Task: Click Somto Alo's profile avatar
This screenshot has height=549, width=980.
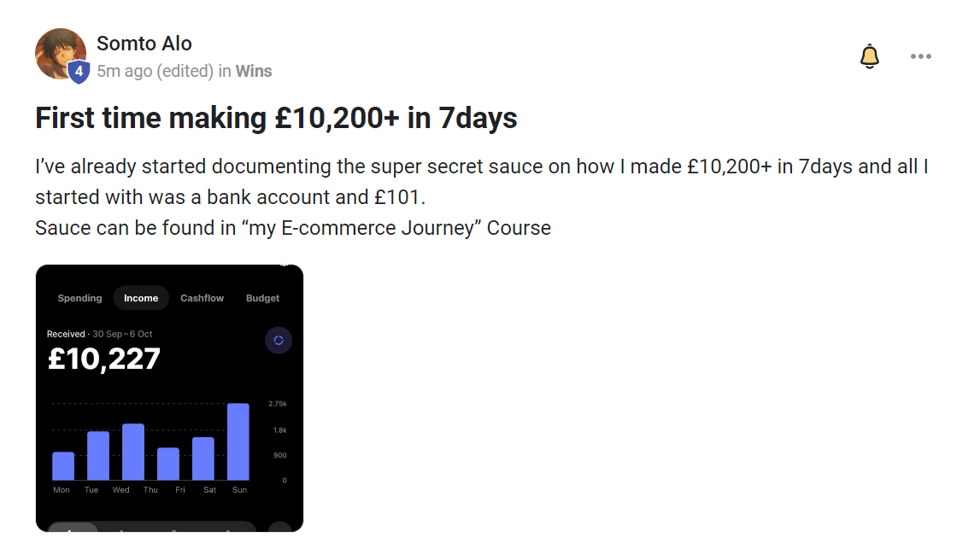Action: point(60,54)
